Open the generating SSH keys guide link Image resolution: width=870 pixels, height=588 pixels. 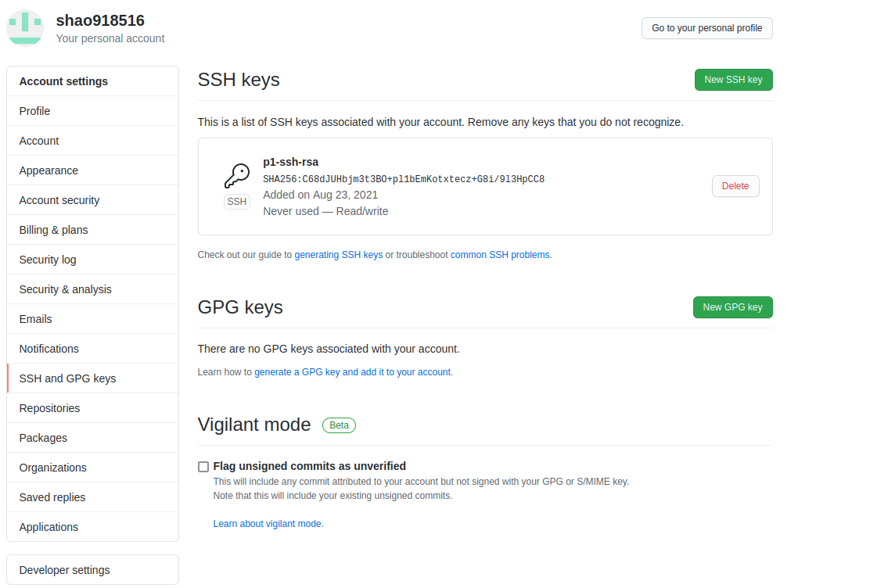click(339, 255)
